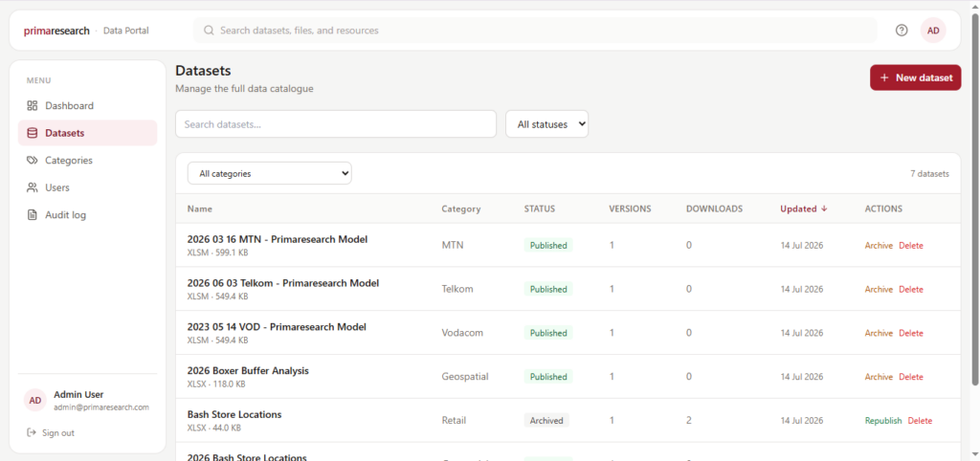This screenshot has height=461, width=980.
Task: Click admin@primaresearch.com email text
Action: (x=101, y=407)
